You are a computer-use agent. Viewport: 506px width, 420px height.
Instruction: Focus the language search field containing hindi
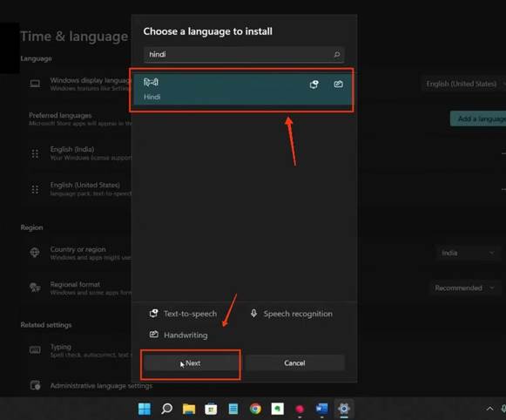[244, 54]
